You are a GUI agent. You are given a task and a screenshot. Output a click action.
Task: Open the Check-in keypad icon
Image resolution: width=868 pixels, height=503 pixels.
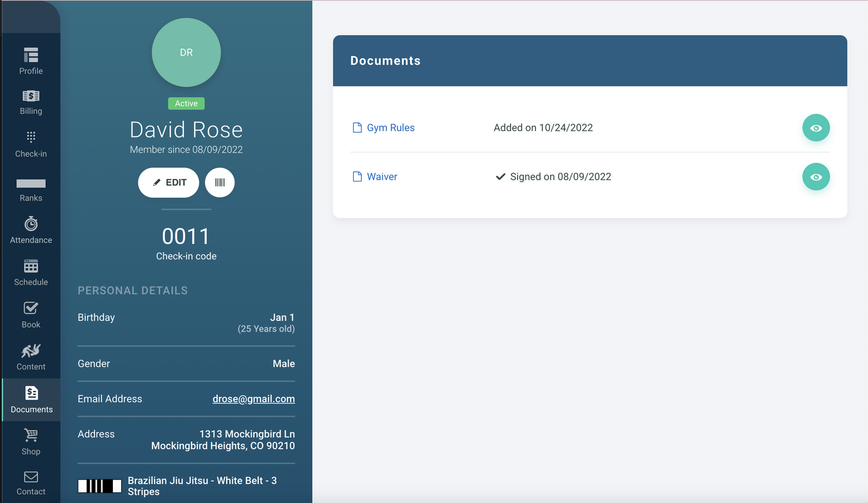pos(31,137)
